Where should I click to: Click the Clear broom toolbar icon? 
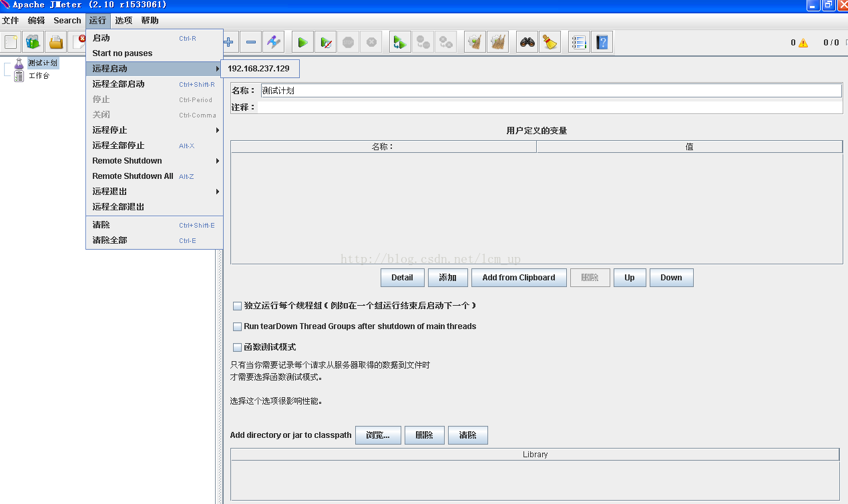pos(475,42)
